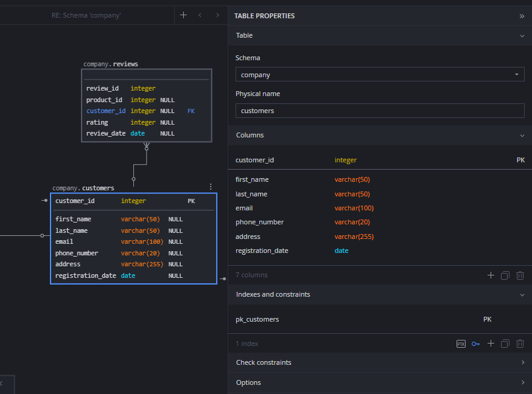Go to next tab arrow
Viewport: 532px width, 394px height.
pyautogui.click(x=217, y=15)
